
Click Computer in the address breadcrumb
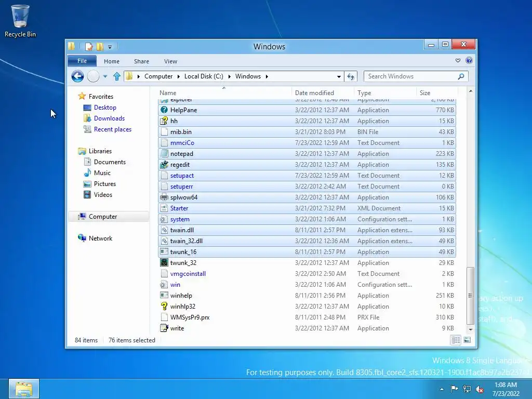pyautogui.click(x=158, y=76)
